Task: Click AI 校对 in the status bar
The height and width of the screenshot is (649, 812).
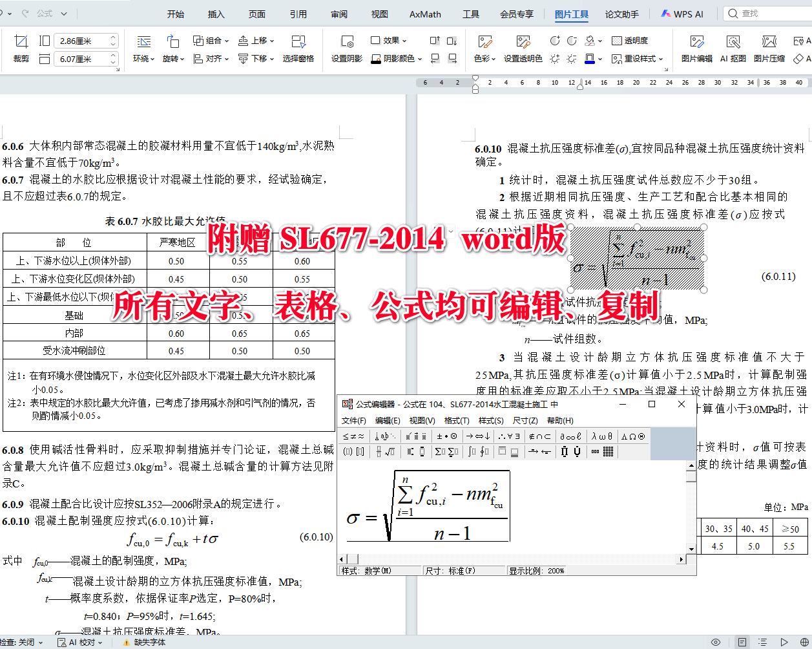Action: [80, 642]
